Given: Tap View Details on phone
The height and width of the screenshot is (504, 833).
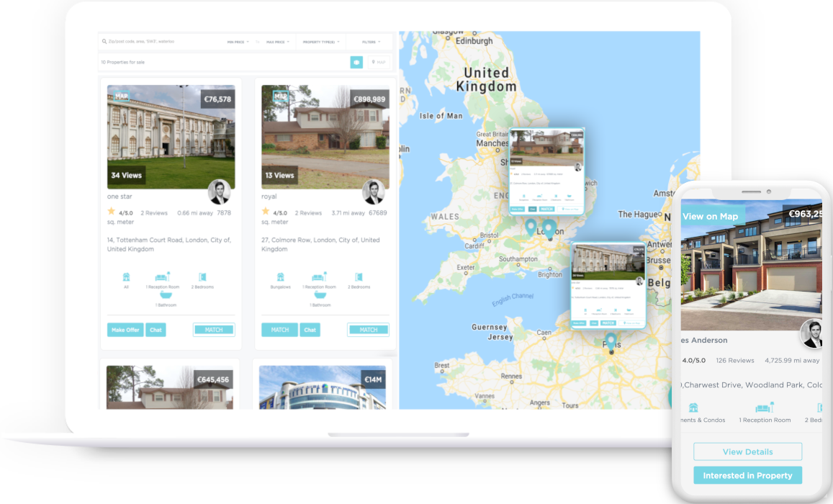Looking at the screenshot, I should [747, 451].
